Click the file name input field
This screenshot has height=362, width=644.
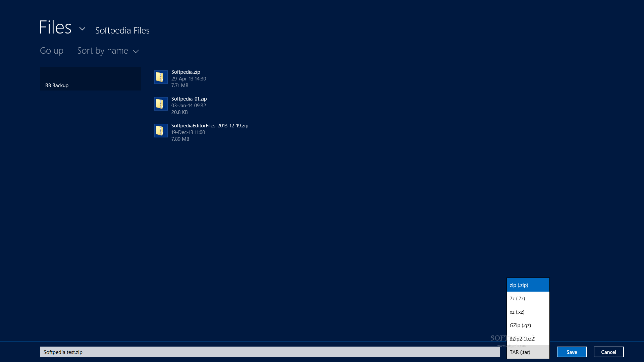coord(270,352)
